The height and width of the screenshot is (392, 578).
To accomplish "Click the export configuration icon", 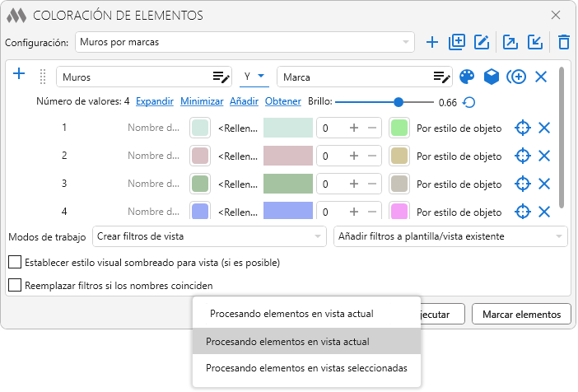I will pyautogui.click(x=510, y=42).
